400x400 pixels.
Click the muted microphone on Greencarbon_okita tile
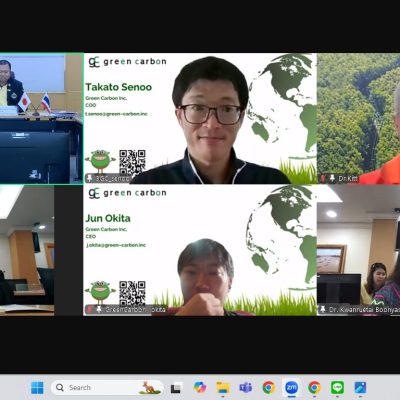point(89,309)
